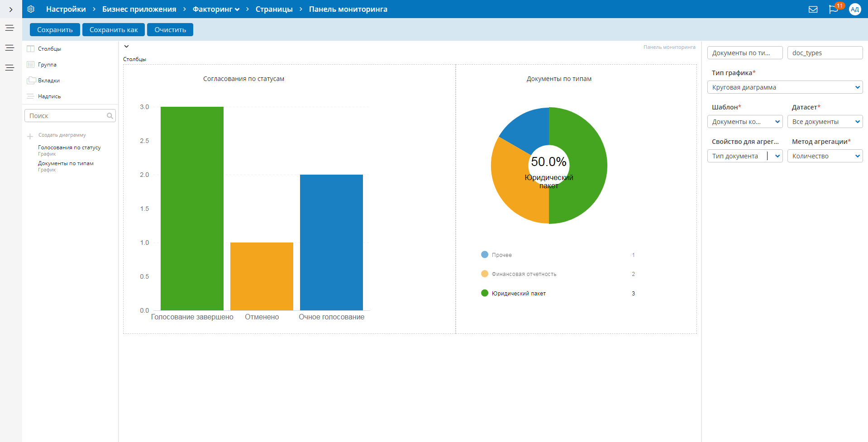Click the blue Очное голосование bar
Viewport: 868px width, 442px height.
[x=331, y=242]
